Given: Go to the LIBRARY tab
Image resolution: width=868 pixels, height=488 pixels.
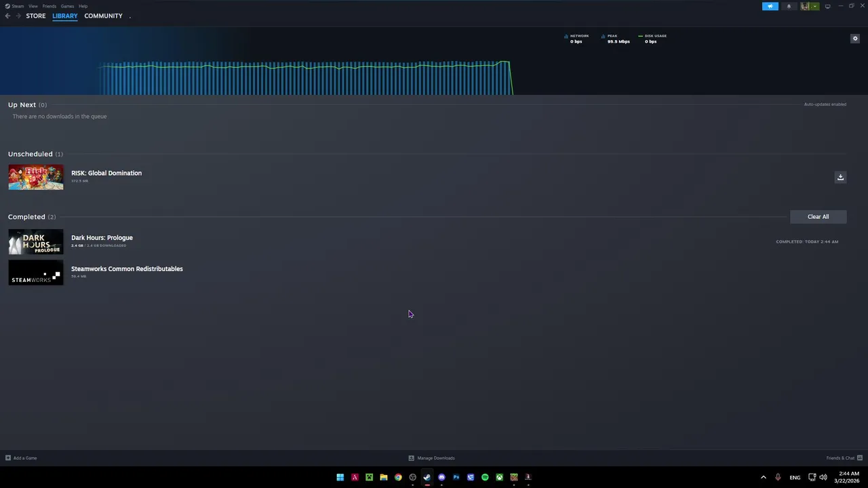Looking at the screenshot, I should tap(65, 16).
